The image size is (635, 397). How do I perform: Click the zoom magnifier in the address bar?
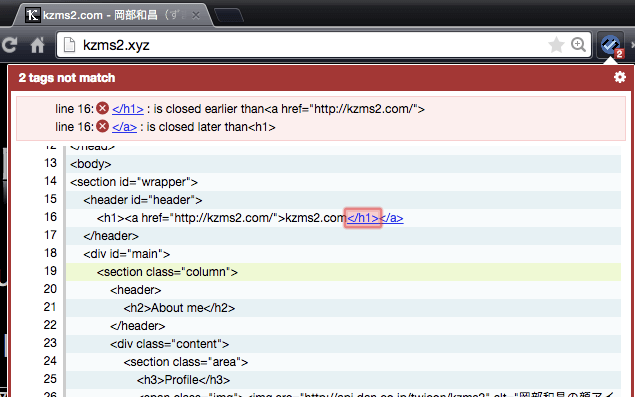tap(578, 45)
